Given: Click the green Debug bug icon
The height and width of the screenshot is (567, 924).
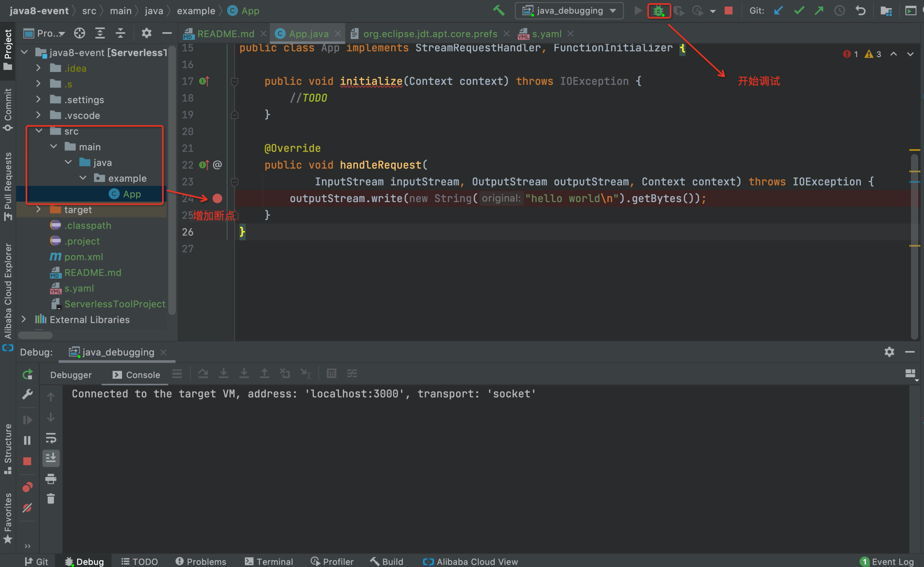Looking at the screenshot, I should [x=658, y=11].
